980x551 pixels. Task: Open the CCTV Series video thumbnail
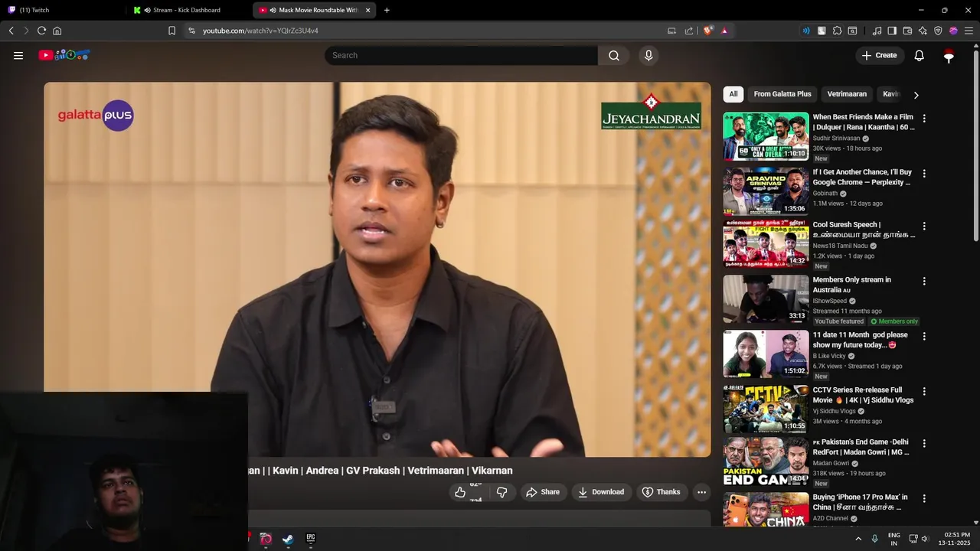click(x=766, y=409)
